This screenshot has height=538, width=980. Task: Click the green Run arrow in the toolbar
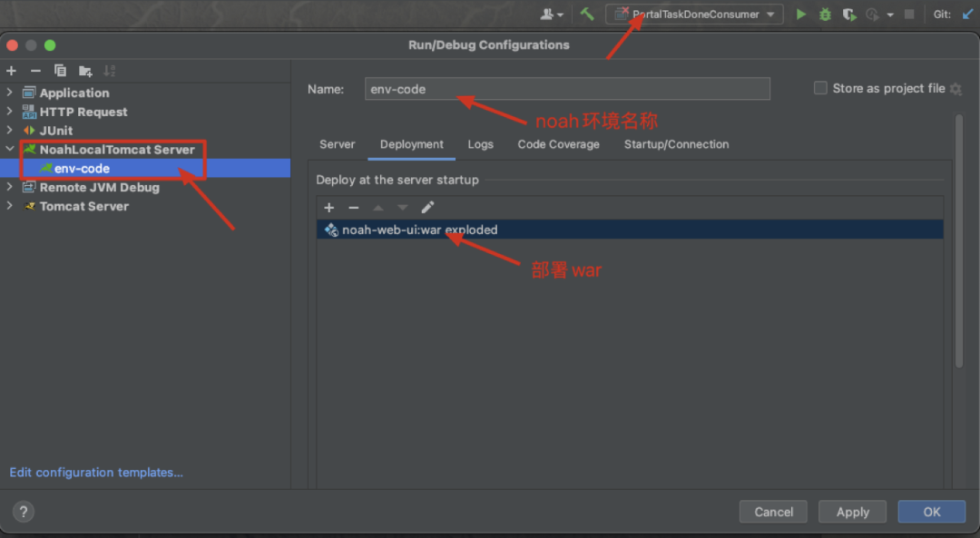[800, 14]
